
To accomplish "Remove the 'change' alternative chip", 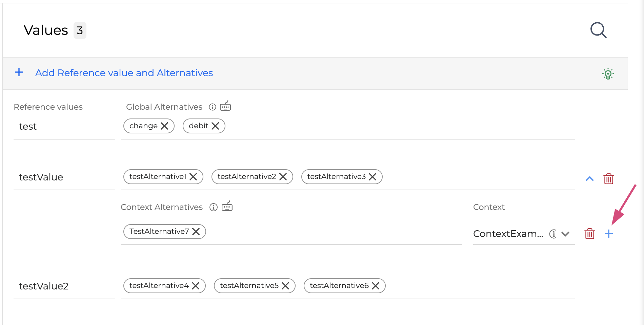I will click(x=164, y=126).
